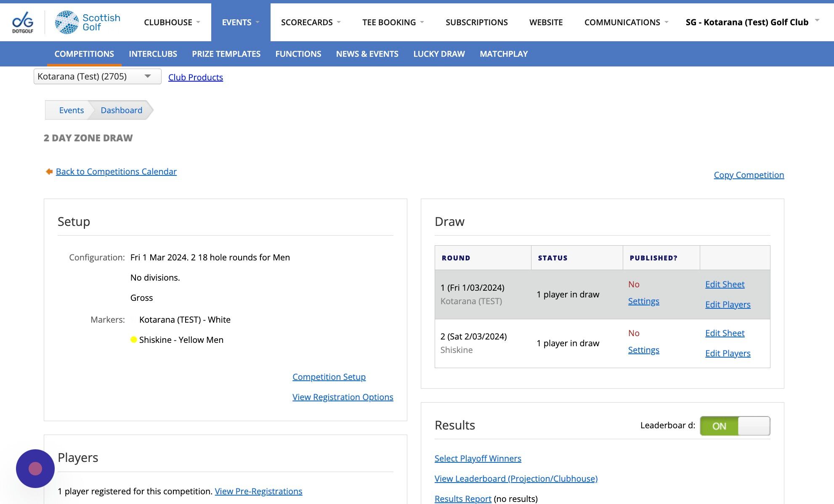Switch to the Interclubs tab
Viewport: 834px width, 504px height.
point(153,54)
